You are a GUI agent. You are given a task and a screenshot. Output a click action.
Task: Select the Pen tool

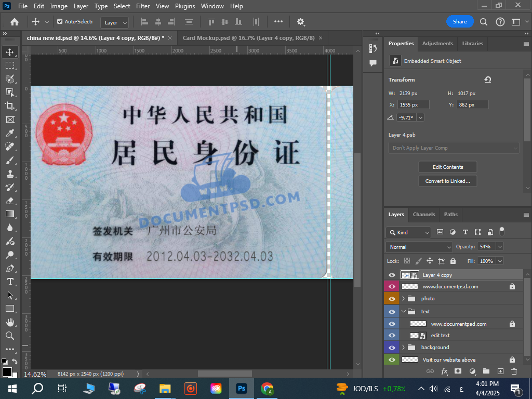10,269
